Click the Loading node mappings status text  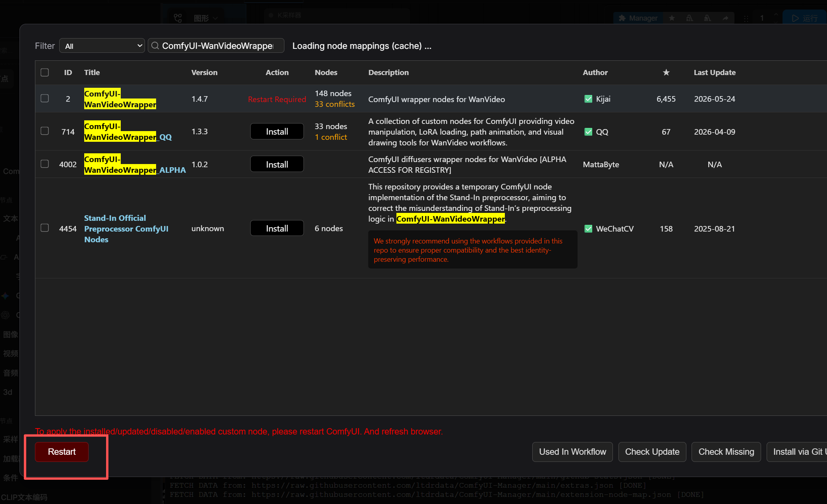362,46
